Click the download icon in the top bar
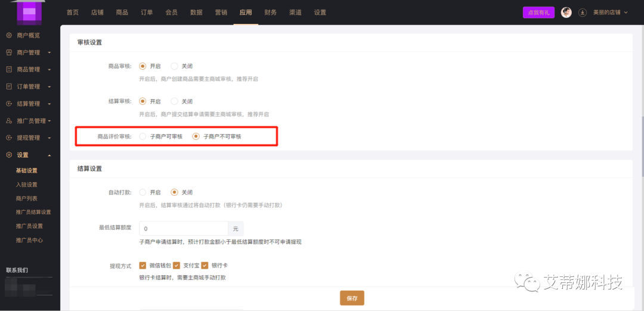The height and width of the screenshot is (311, 644). point(582,13)
